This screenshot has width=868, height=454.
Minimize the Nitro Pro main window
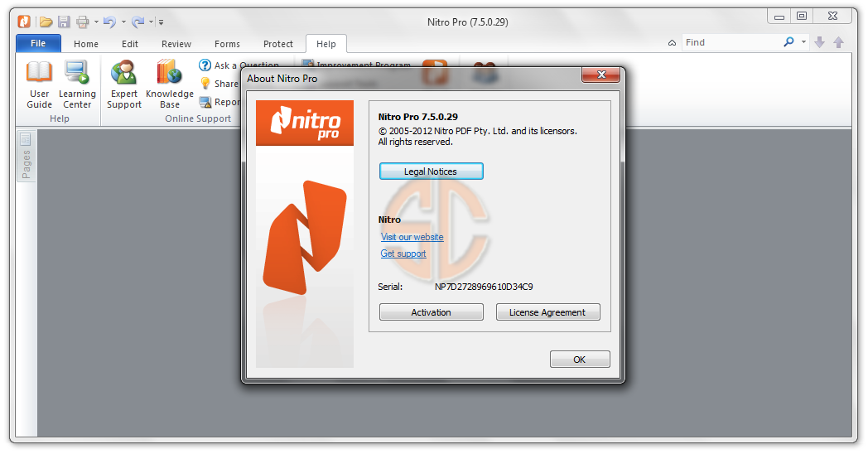[779, 17]
